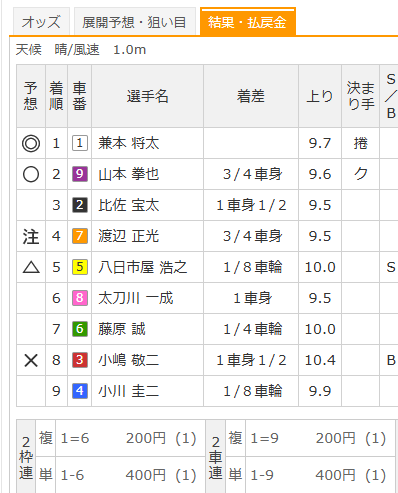
Task: Click the ク winning move for 山本 拳也
Action: 361,174
